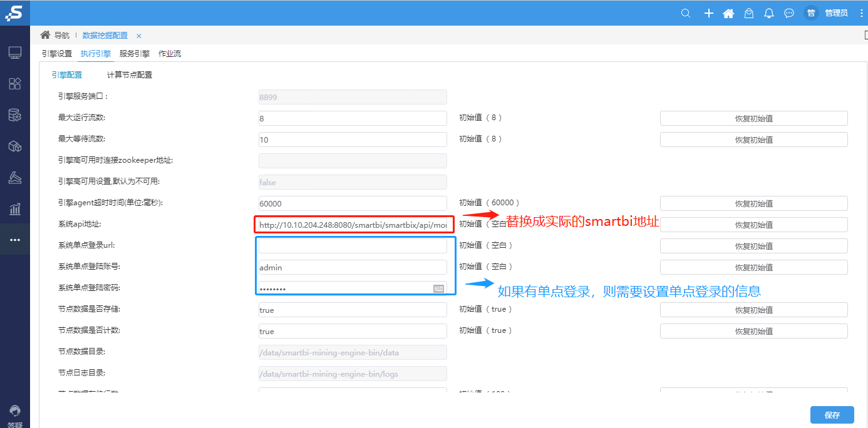The image size is (868, 428).
Task: Save the configuration with 保存
Action: coord(832,415)
